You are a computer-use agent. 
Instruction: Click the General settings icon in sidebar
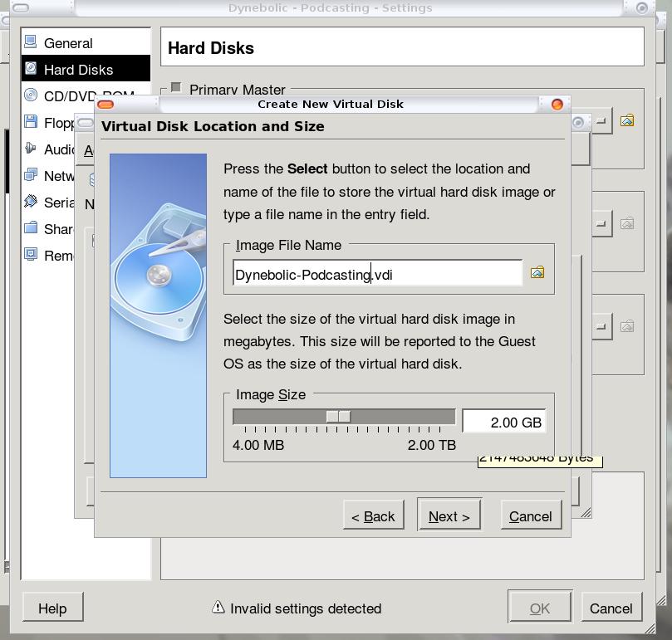tap(32, 42)
